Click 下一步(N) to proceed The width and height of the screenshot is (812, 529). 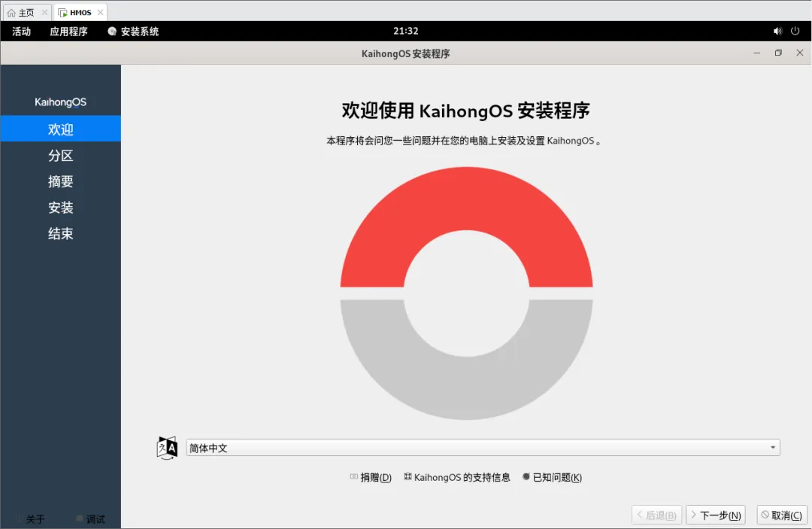716,515
